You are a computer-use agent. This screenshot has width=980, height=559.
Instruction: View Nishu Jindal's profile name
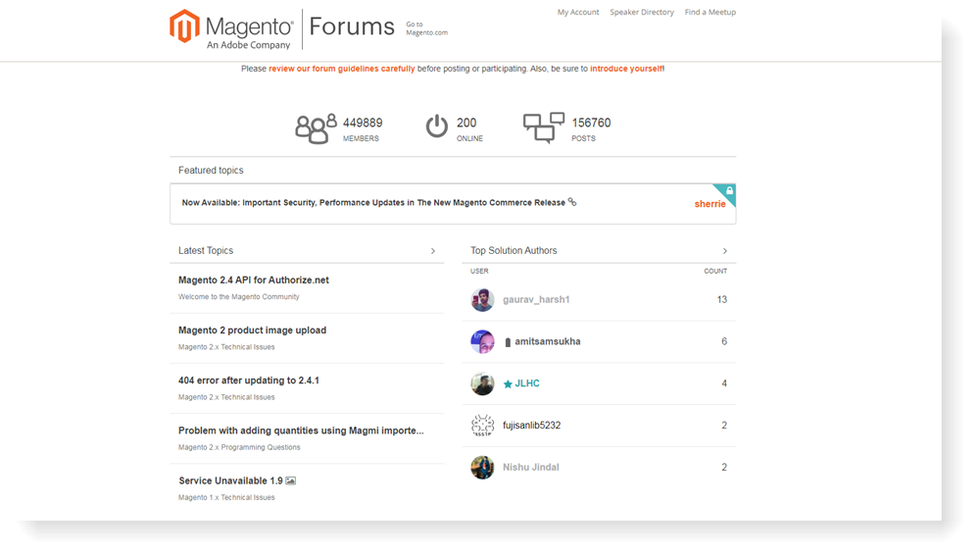click(x=531, y=468)
